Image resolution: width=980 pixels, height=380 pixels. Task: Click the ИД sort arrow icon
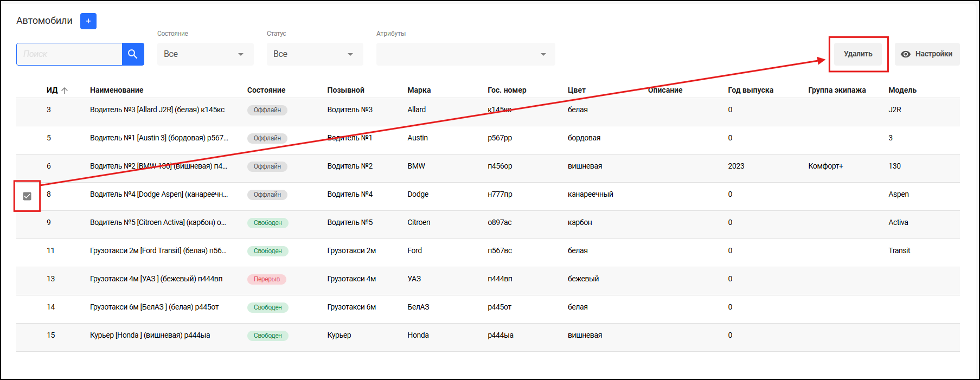tap(65, 91)
